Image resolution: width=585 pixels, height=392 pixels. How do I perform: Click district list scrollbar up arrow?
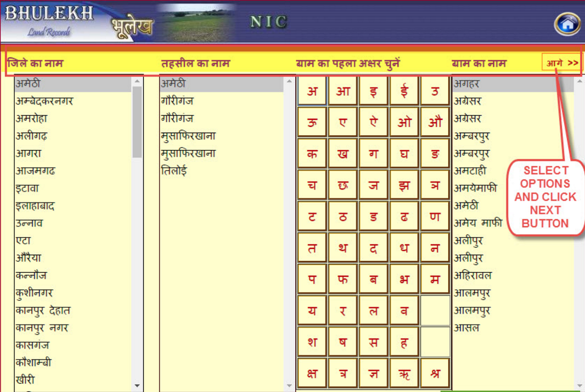137,81
